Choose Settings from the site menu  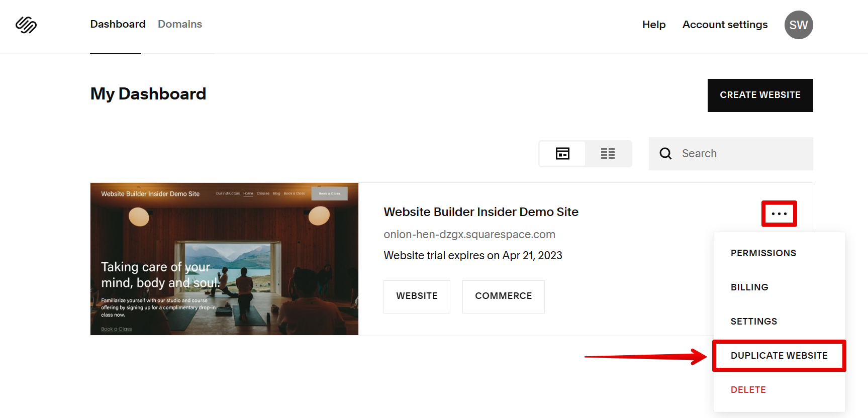pos(754,322)
